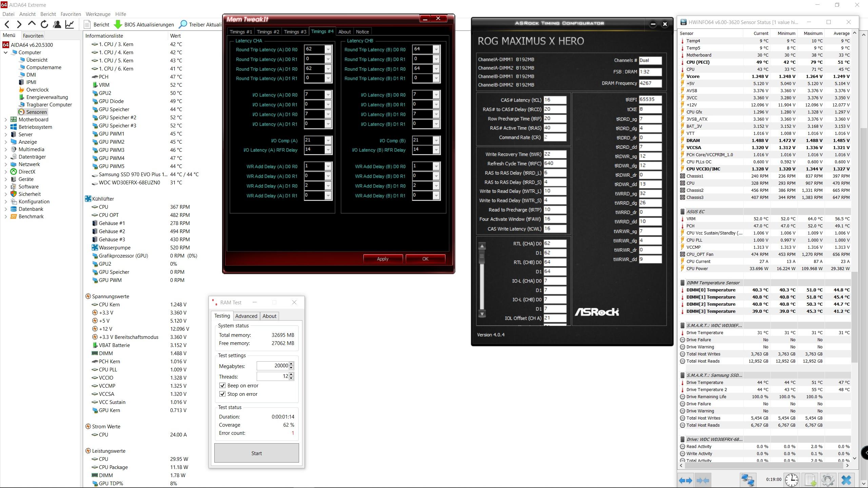
Task: Open Round Trip Latency (A) D0 R0 dropdown
Action: point(328,49)
